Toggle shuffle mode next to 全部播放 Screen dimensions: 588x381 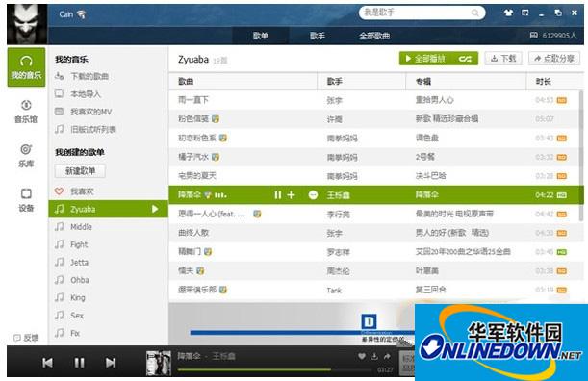[x=465, y=59]
